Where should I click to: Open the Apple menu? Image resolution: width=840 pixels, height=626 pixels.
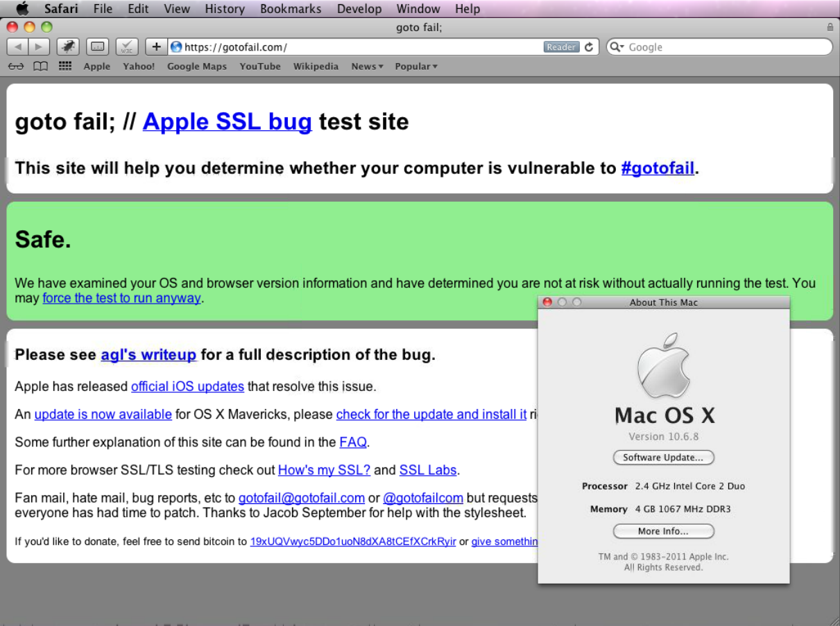pos(23,9)
